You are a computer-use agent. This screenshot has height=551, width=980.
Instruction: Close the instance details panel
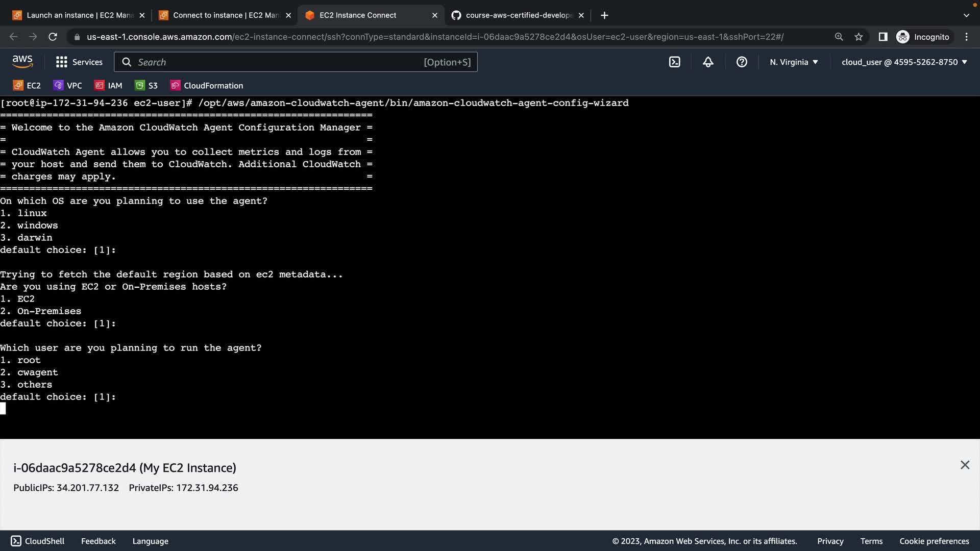click(x=965, y=465)
